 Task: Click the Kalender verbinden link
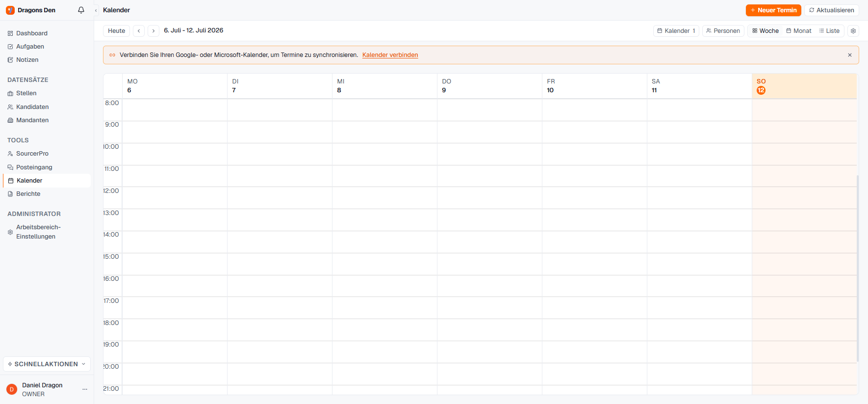(390, 55)
